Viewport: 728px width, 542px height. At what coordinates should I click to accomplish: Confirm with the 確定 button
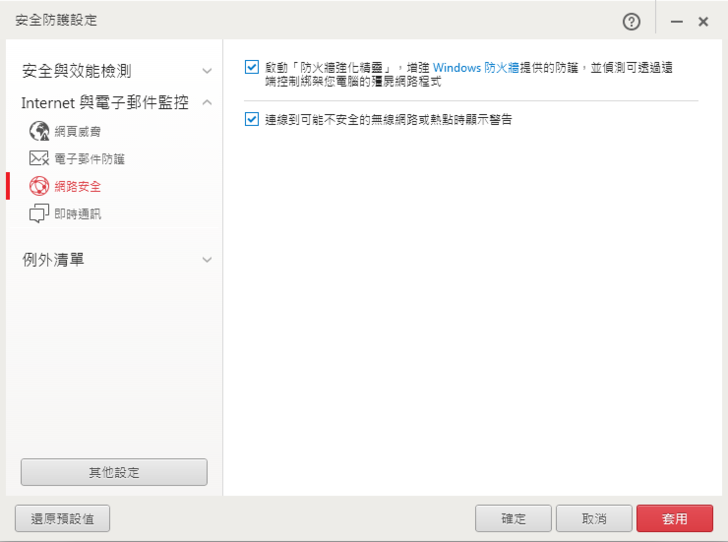(514, 518)
